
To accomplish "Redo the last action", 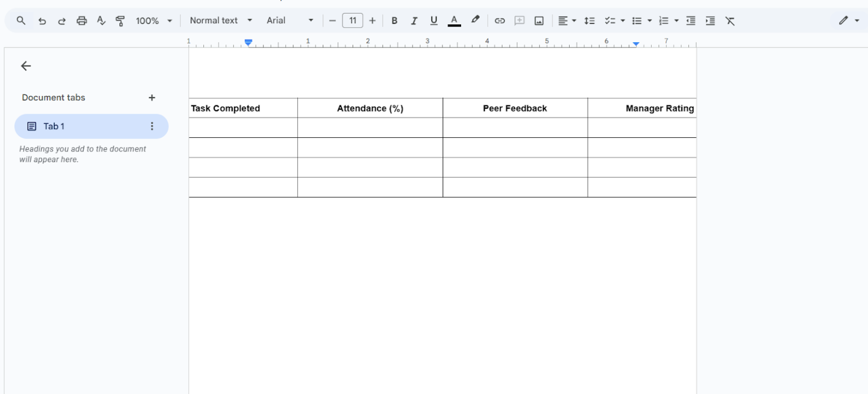I will [x=62, y=20].
